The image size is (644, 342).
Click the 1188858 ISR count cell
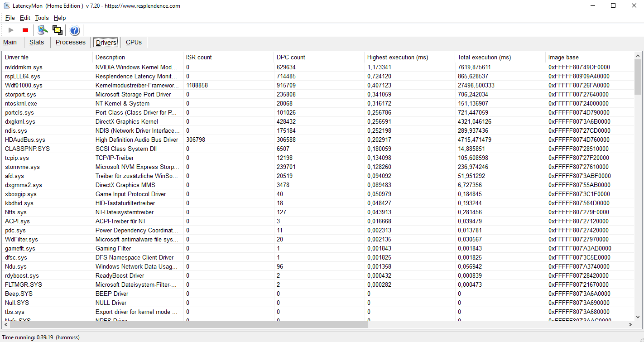point(197,85)
